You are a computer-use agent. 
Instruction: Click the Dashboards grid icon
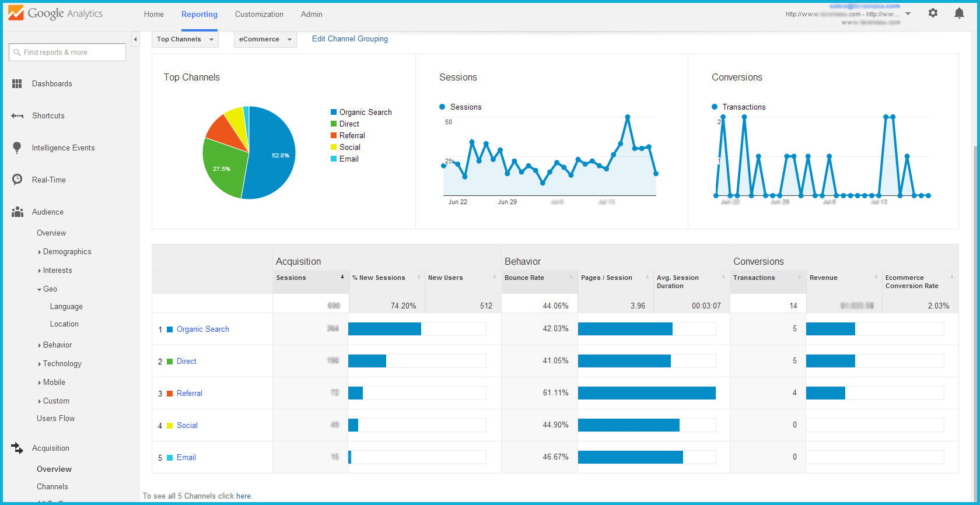(17, 84)
